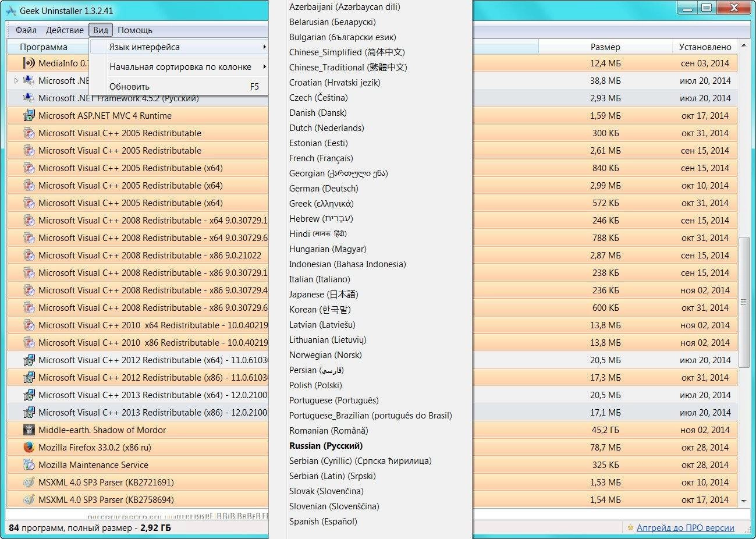Click the Middle-earth Shadow of Mordor icon

(29, 430)
